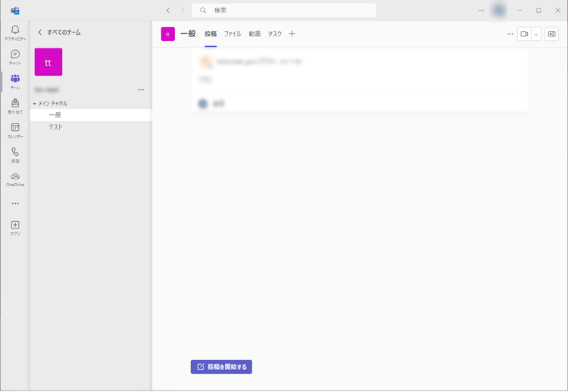Image resolution: width=568 pixels, height=392 pixels.
Task: Open the Calls phone icon
Action: tap(15, 154)
